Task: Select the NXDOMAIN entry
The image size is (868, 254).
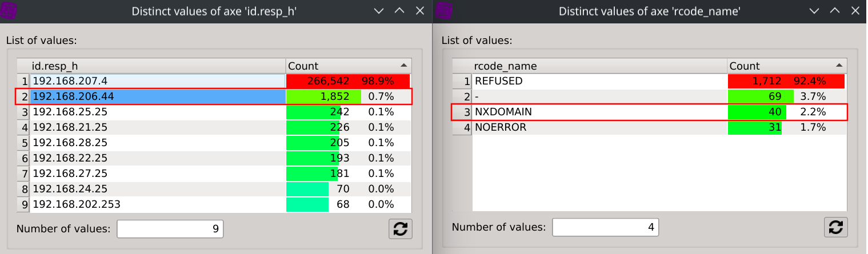Action: point(599,112)
